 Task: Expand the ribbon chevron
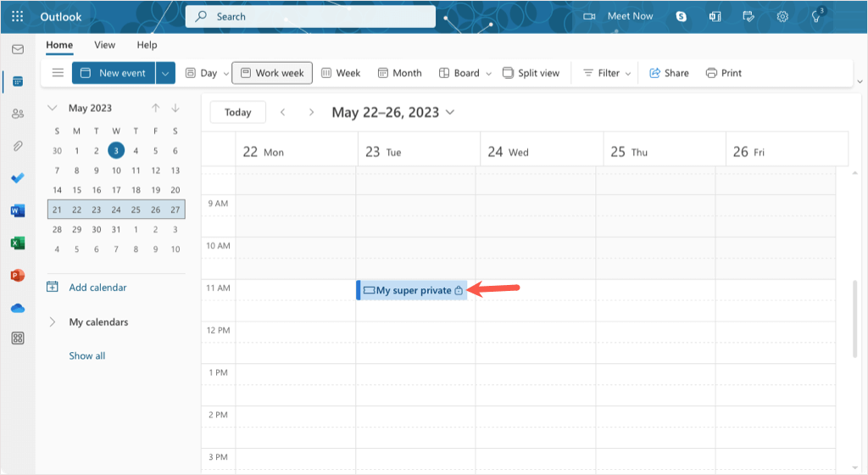point(860,81)
